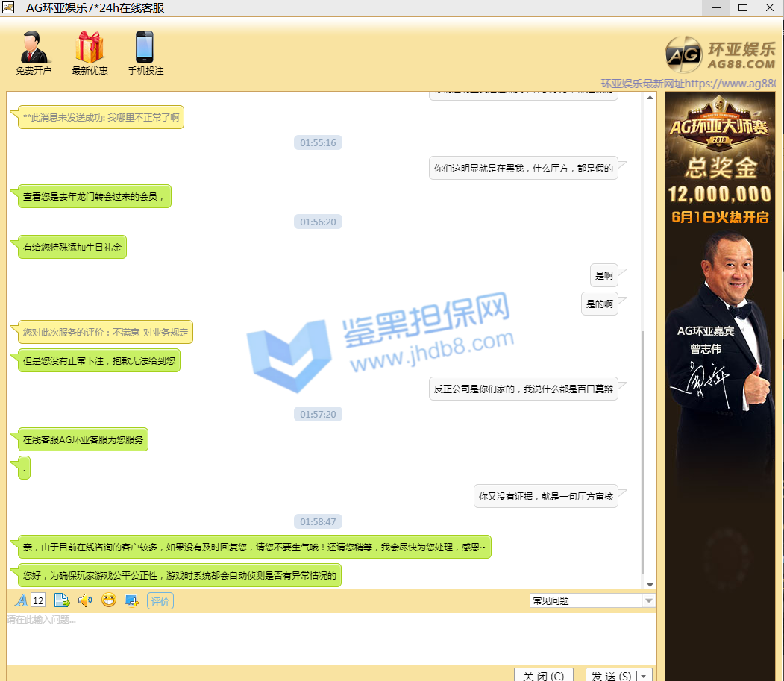This screenshot has height=681, width=784.
Task: Click the message input field
Action: 328,638
